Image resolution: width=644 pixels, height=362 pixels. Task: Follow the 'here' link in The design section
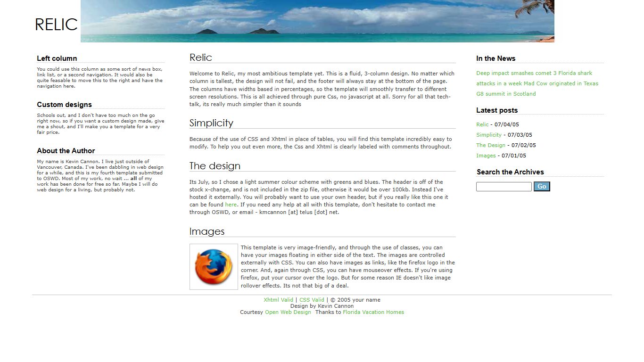point(231,205)
